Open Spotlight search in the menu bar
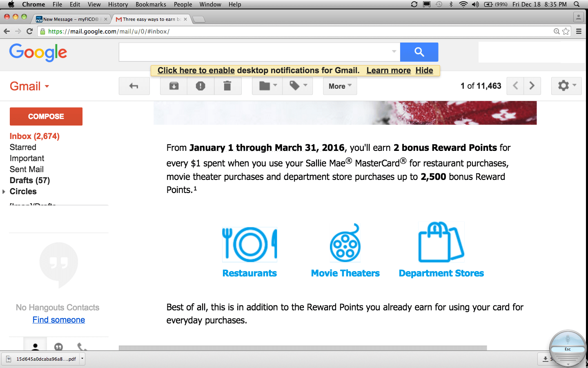 tap(577, 4)
